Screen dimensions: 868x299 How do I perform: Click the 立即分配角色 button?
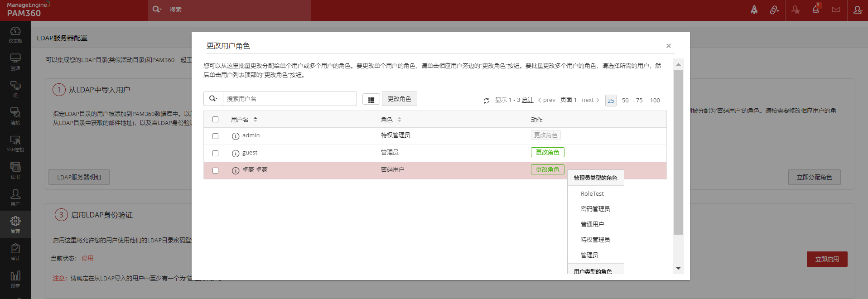click(x=815, y=177)
